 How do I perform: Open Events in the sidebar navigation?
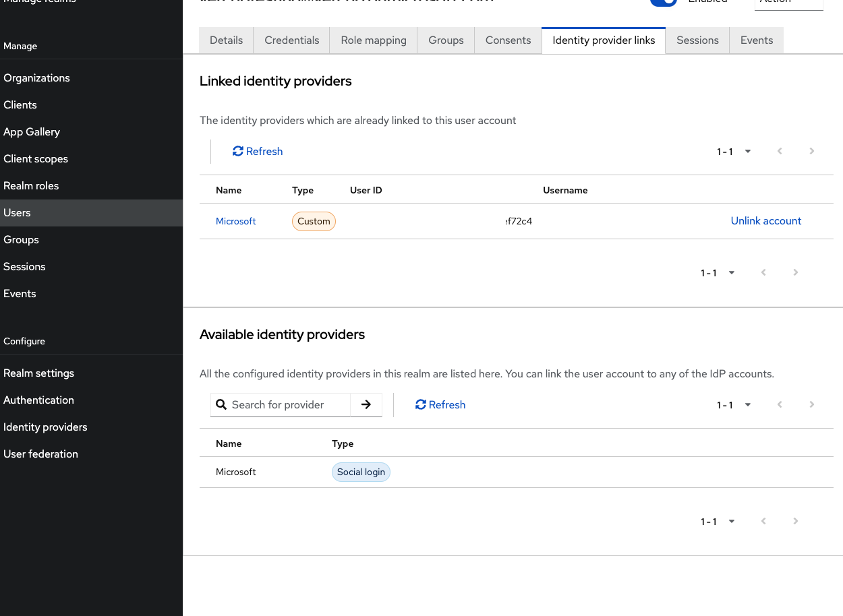(x=91, y=294)
